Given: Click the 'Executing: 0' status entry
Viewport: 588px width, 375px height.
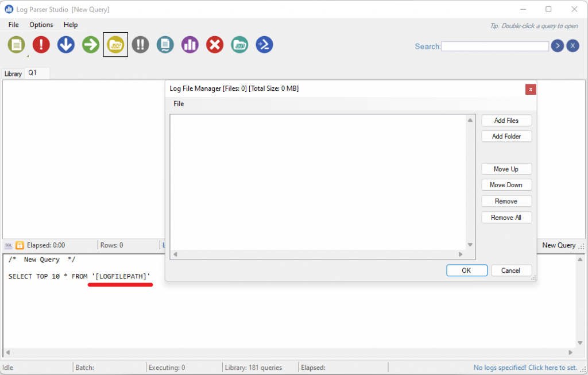Looking at the screenshot, I should point(167,368).
